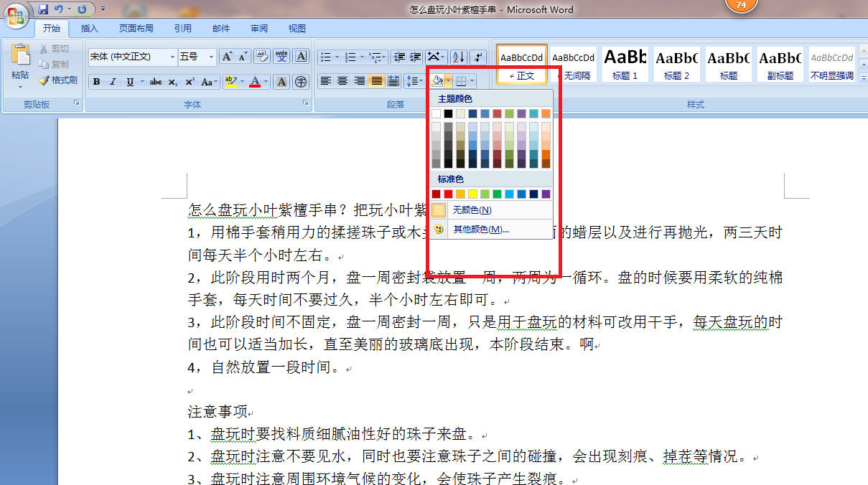Image resolution: width=868 pixels, height=485 pixels.
Task: Pick the yellow standard color swatch
Action: click(472, 194)
